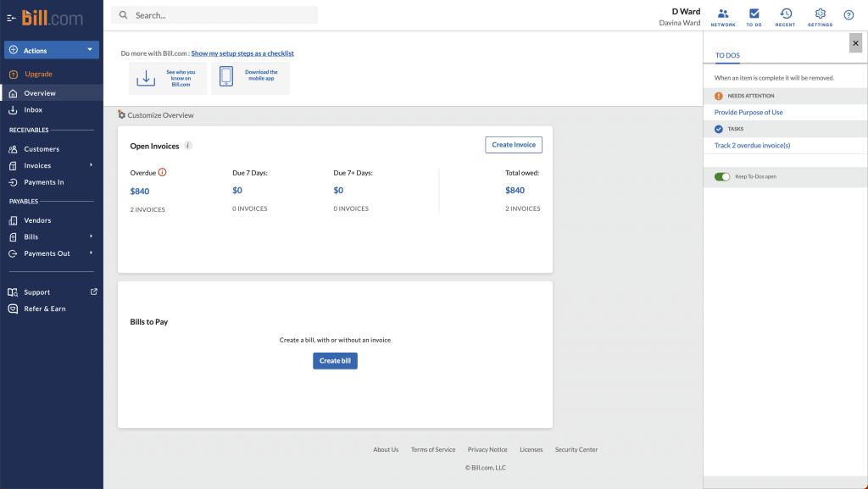Click the Inbox download-tray icon
Viewport: 868px width, 489px height.
tap(14, 110)
